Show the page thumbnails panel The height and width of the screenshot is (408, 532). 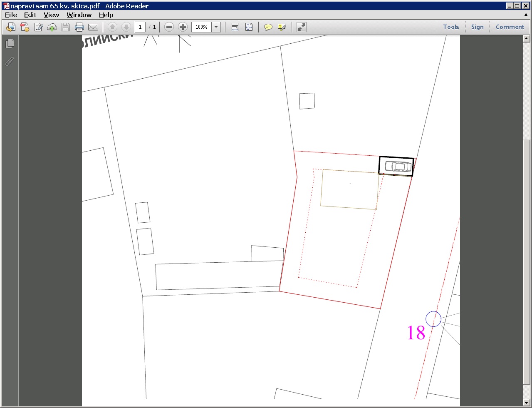tap(10, 43)
